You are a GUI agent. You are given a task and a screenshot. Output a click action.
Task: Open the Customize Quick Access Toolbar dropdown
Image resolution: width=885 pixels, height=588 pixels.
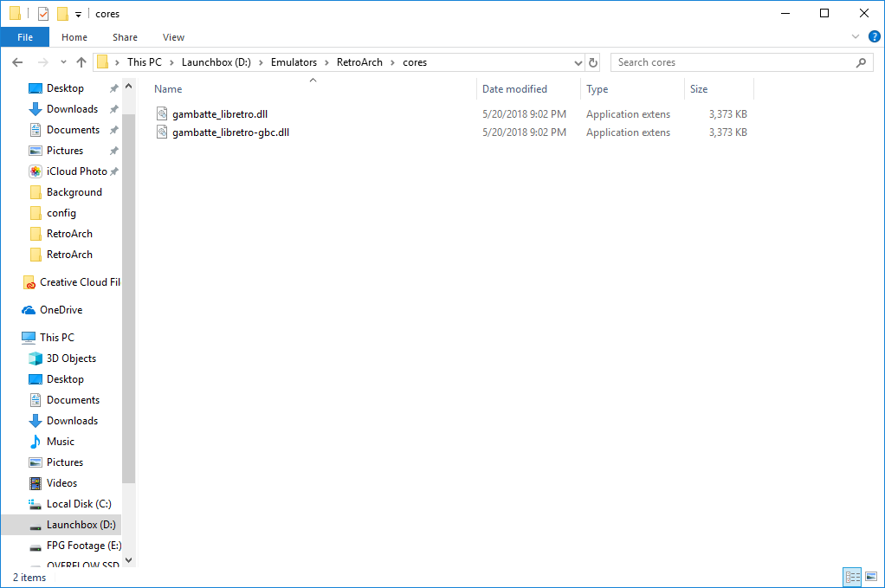pyautogui.click(x=78, y=15)
